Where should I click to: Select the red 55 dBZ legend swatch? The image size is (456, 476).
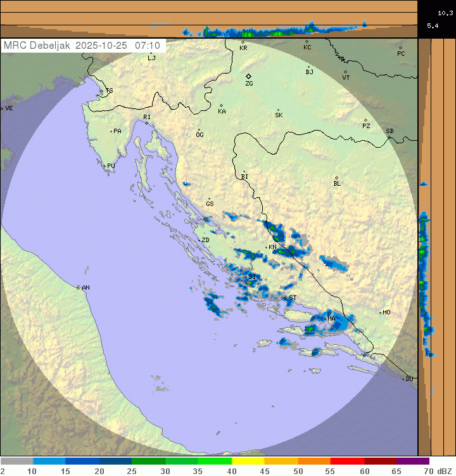click(346, 461)
